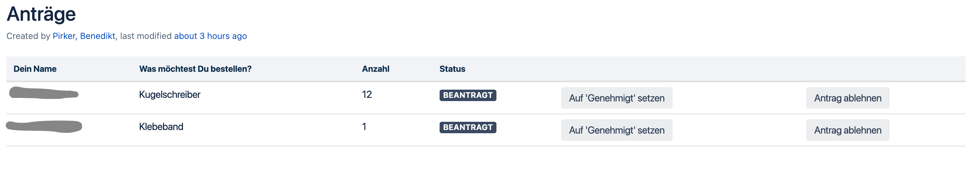Click the 'Anträge' page title
Viewport: 980px width, 170px height.
click(41, 14)
